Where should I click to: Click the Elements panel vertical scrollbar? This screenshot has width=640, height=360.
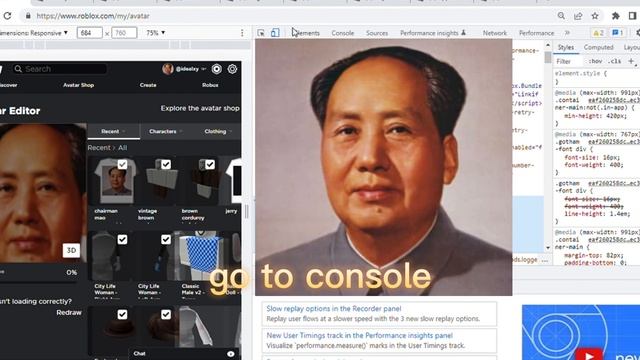click(548, 147)
